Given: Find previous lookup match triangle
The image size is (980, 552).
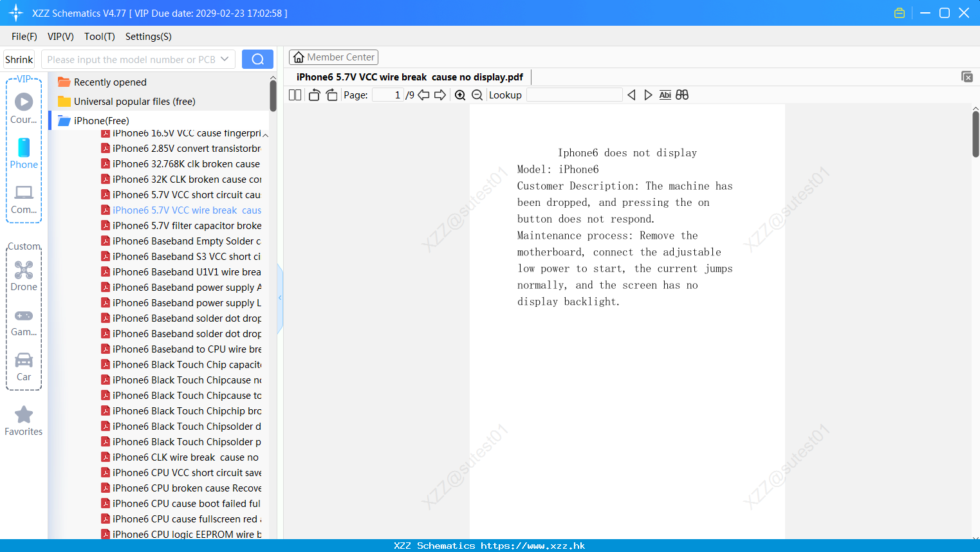Looking at the screenshot, I should [631, 95].
